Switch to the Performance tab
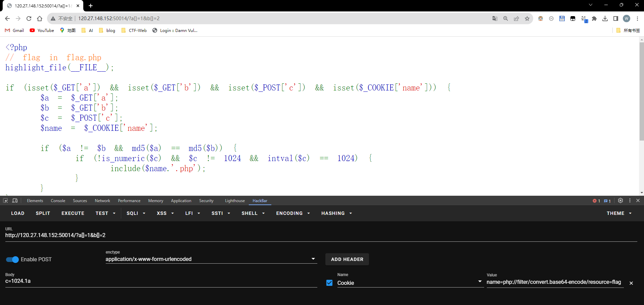This screenshot has height=305, width=644. (x=129, y=201)
